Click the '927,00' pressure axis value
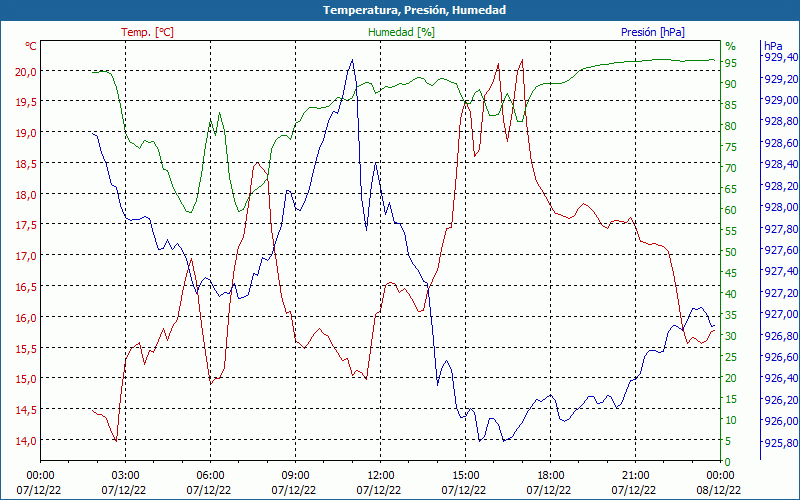This screenshot has height=500, width=800. tap(779, 314)
